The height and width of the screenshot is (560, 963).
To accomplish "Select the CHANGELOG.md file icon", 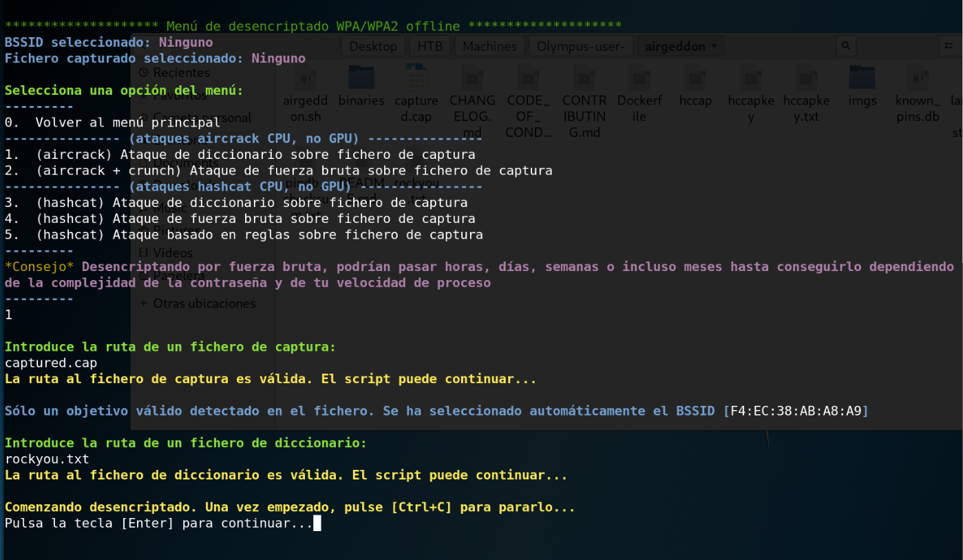I will [x=472, y=78].
